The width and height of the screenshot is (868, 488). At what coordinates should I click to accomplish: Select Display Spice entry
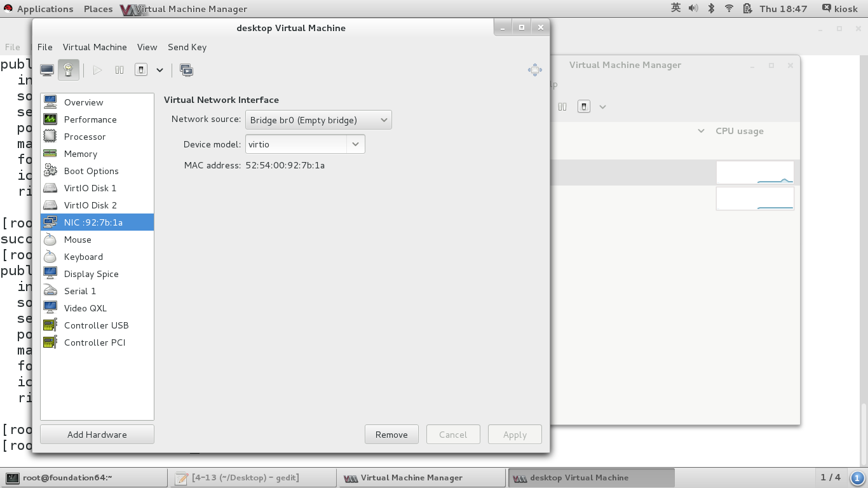97,274
